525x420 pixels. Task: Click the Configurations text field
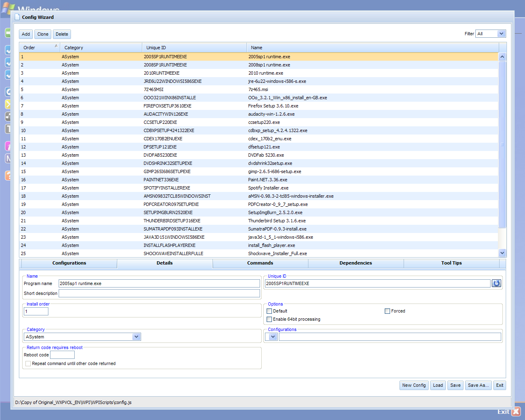pos(390,337)
